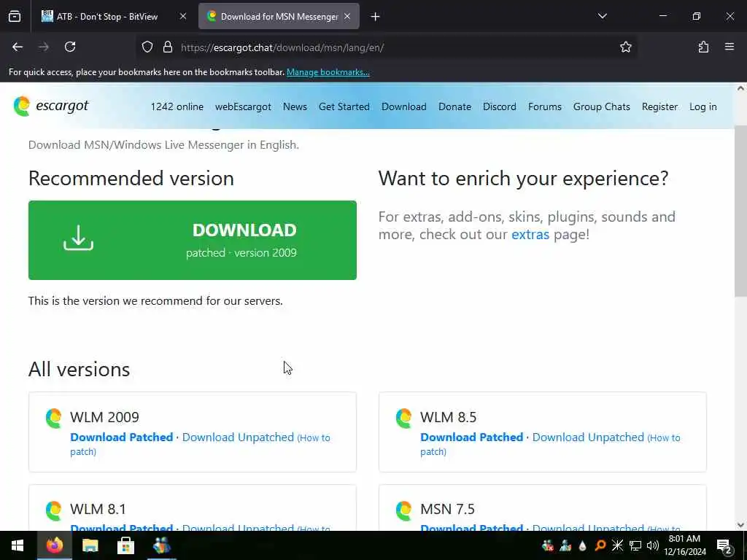Click Log in in the navigation

tap(703, 106)
